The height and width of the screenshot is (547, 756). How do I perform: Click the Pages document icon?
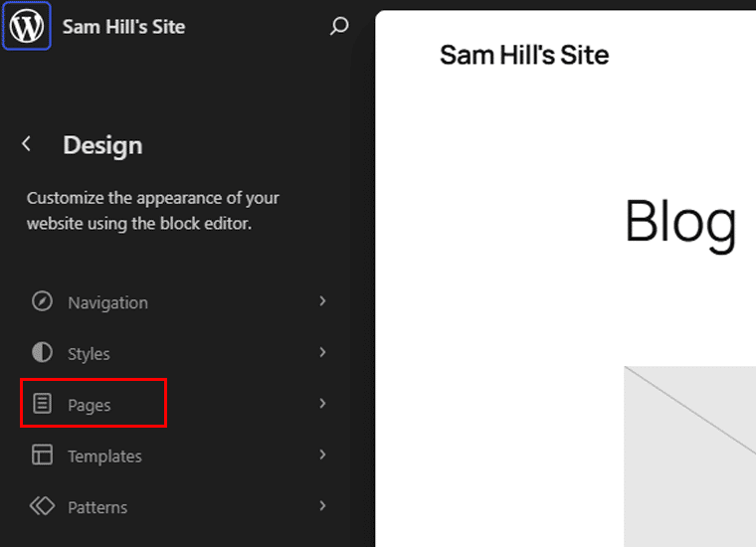[x=42, y=404]
